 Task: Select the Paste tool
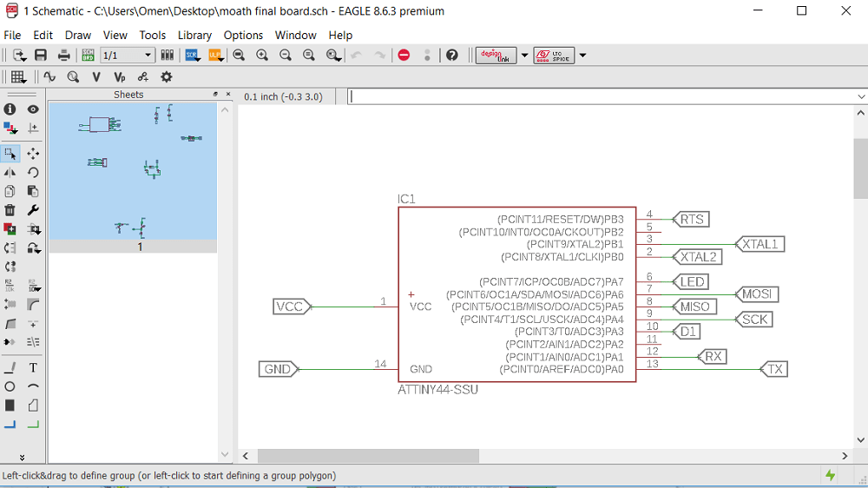[x=33, y=192]
